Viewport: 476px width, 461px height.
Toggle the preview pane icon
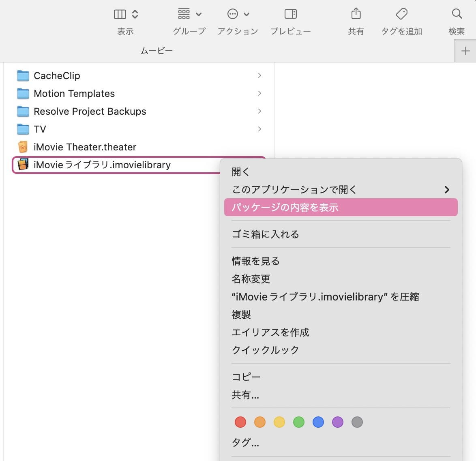pos(291,14)
